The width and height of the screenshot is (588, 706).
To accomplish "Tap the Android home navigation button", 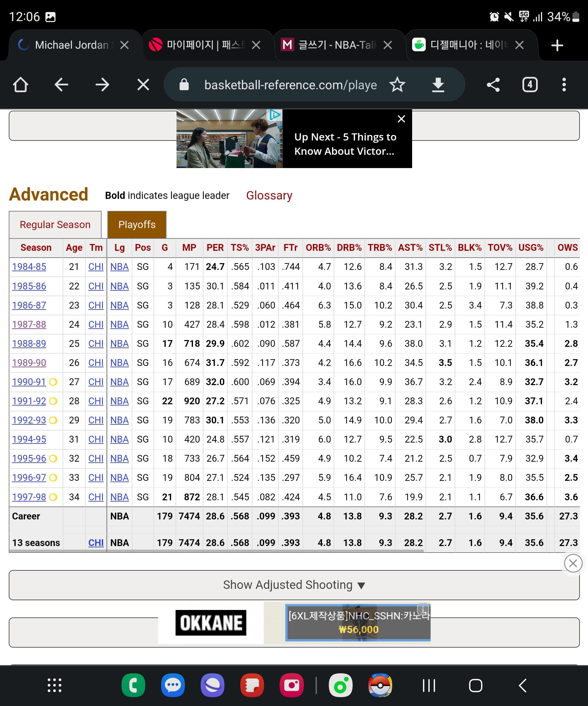I will pyautogui.click(x=475, y=686).
